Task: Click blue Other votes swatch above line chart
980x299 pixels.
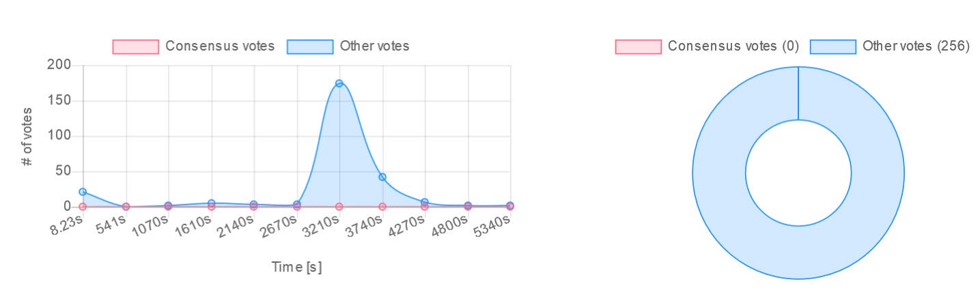Action: tap(310, 46)
